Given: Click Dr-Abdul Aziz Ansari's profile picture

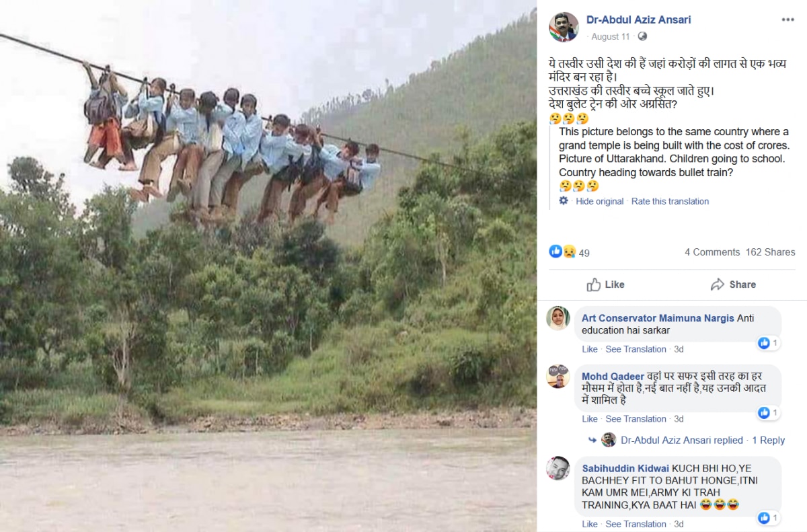Looking at the screenshot, I should pyautogui.click(x=564, y=27).
